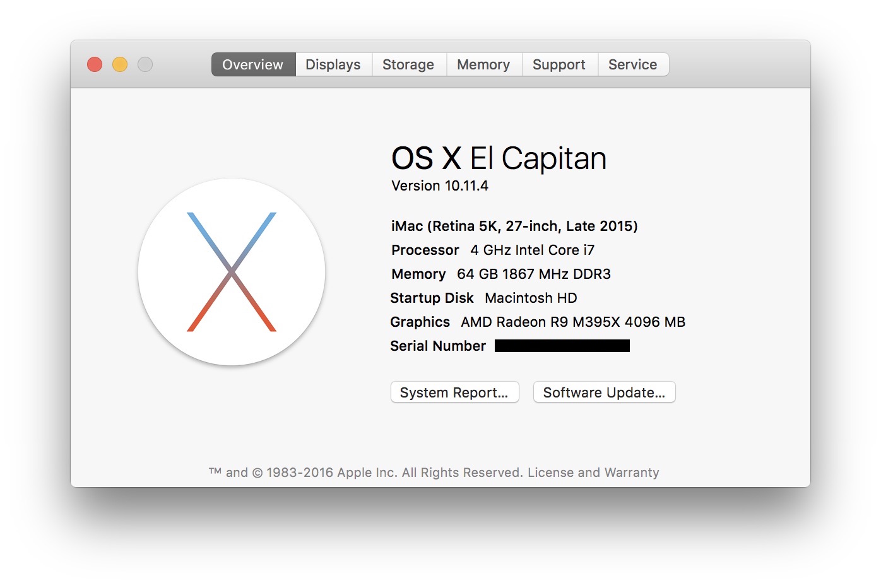Open the Displays tab

click(x=333, y=64)
